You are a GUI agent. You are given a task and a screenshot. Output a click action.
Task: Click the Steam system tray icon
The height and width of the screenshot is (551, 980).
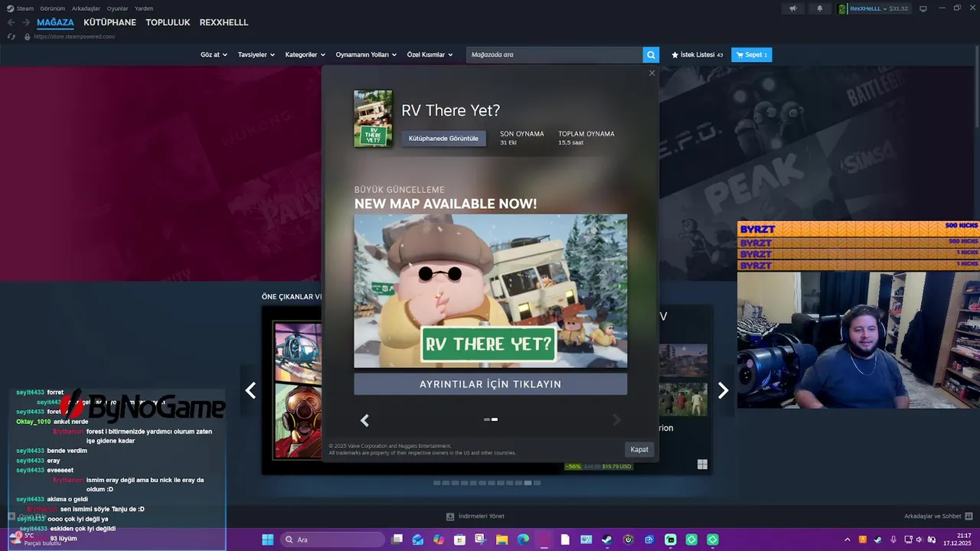tap(877, 540)
